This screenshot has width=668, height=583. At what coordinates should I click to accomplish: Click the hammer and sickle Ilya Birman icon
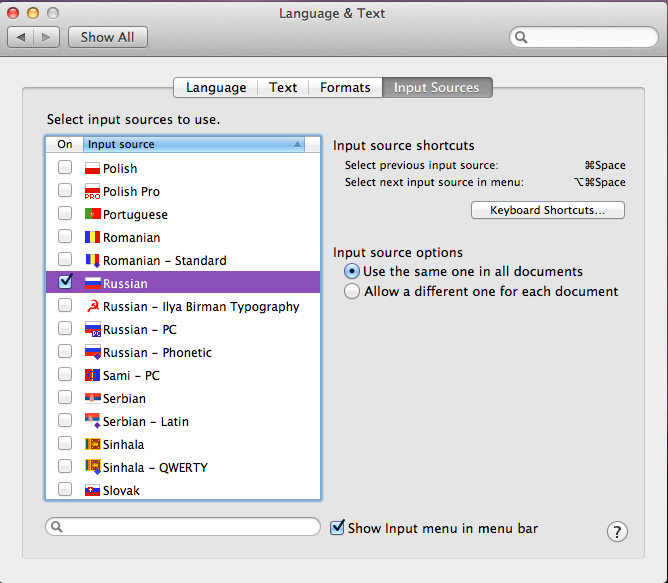point(92,307)
